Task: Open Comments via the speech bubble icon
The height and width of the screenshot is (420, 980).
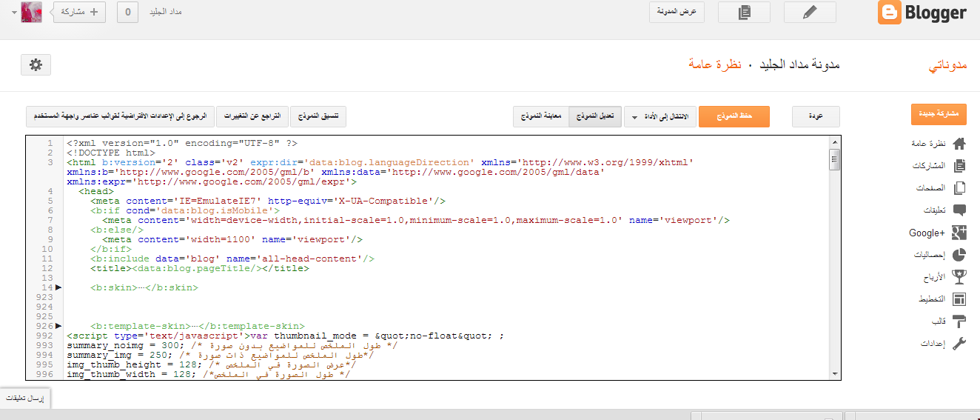Action: coord(959,210)
